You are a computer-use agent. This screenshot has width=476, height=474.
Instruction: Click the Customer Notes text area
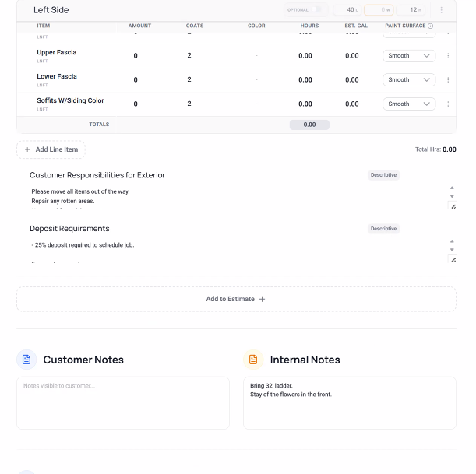[123, 402]
